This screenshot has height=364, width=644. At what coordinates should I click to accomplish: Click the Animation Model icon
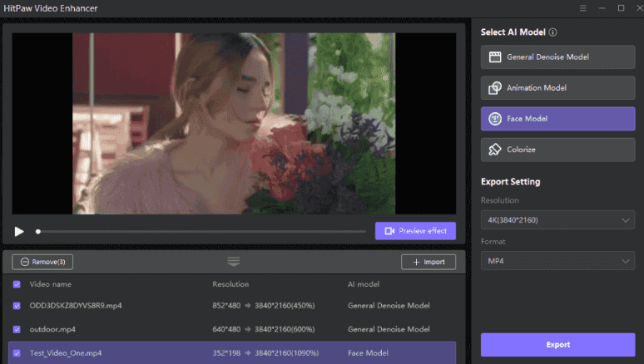495,88
